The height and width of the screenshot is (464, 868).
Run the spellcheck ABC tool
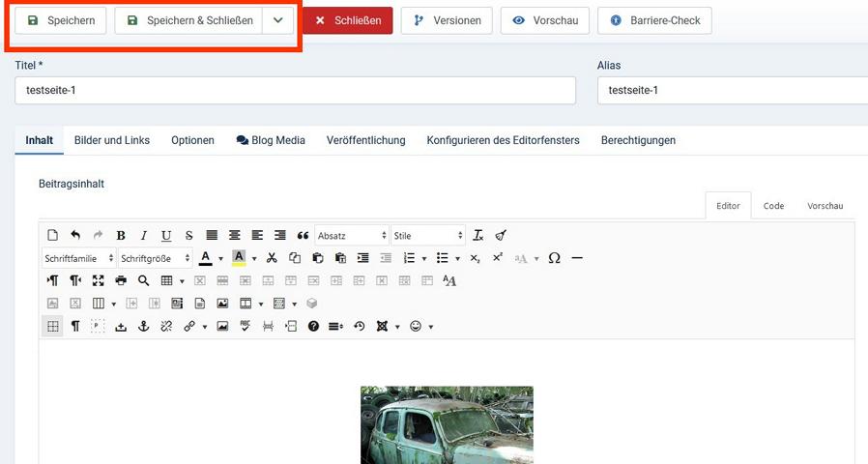coord(246,326)
